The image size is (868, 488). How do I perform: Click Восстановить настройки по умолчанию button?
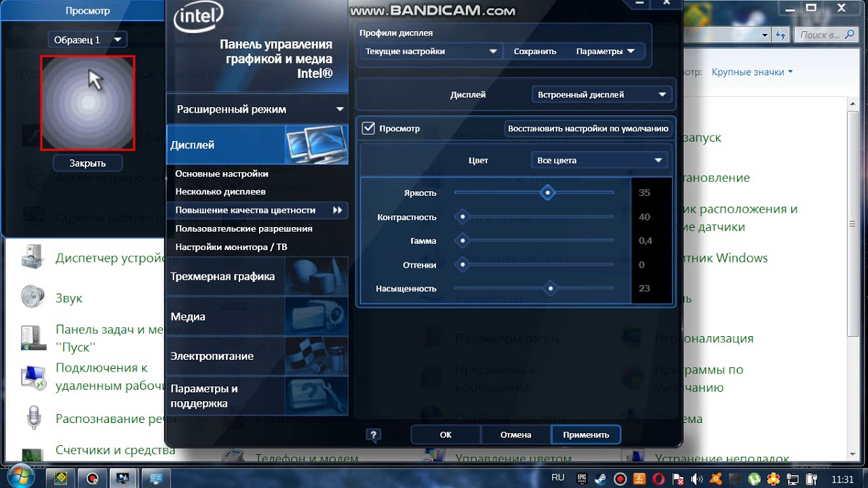pos(588,128)
